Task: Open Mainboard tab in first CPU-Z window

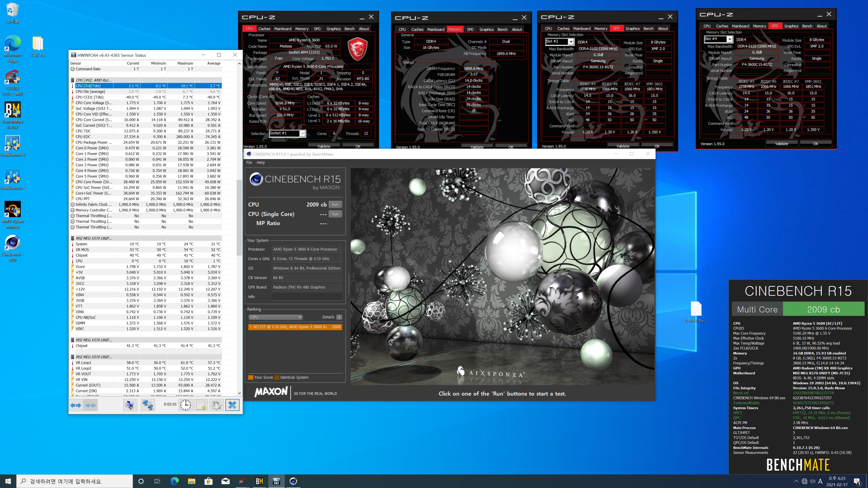Action: pos(283,29)
